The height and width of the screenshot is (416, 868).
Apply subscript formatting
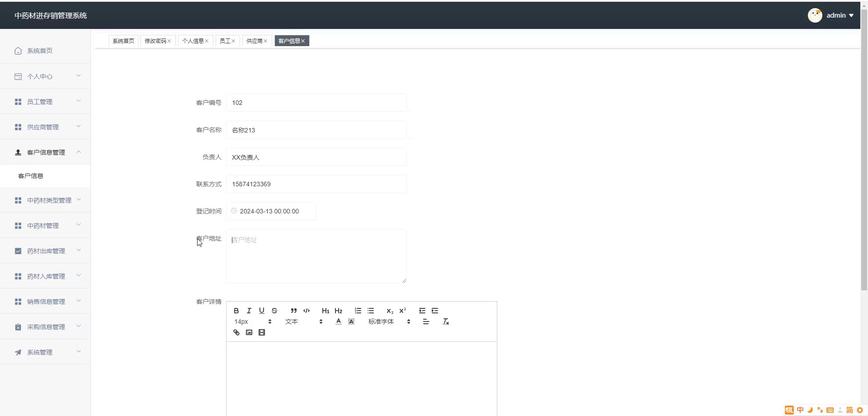(390, 311)
